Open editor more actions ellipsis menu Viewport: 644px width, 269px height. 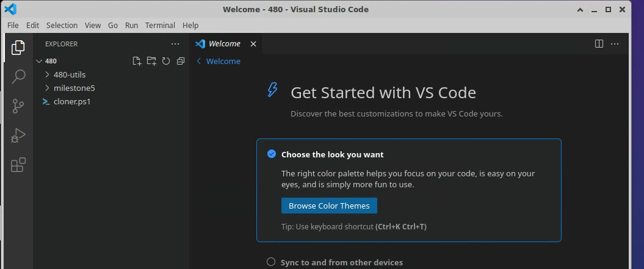point(615,43)
